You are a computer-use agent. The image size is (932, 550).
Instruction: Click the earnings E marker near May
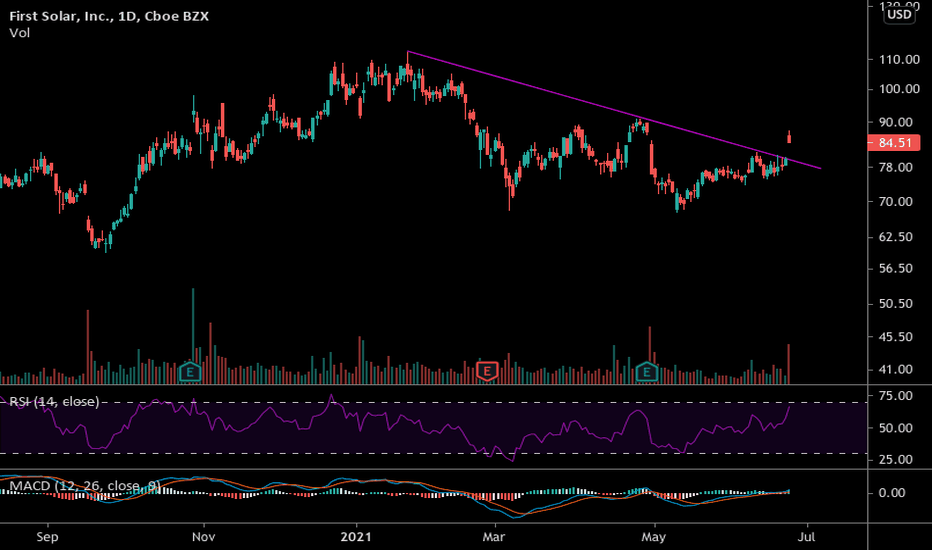coord(647,372)
